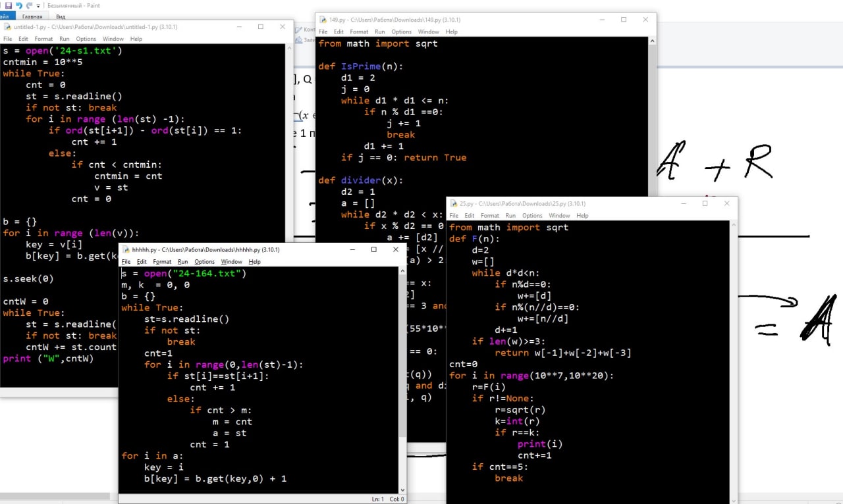Open the Format menu in the 149.py window
The height and width of the screenshot is (504, 843).
click(x=359, y=32)
